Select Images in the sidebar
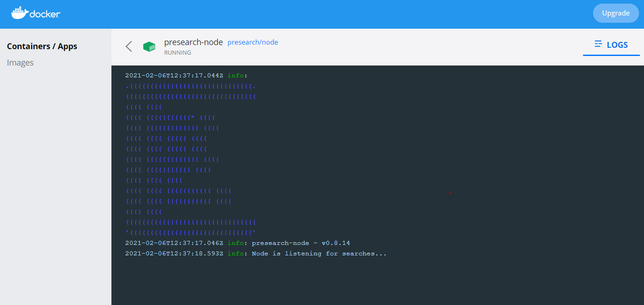Screen dimensions: 644x305 (x=20, y=63)
